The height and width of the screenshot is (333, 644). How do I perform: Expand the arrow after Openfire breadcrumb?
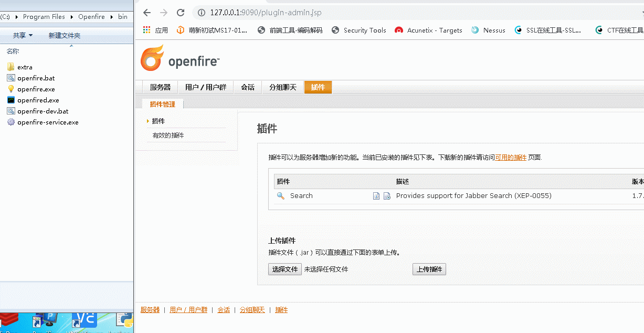[111, 17]
